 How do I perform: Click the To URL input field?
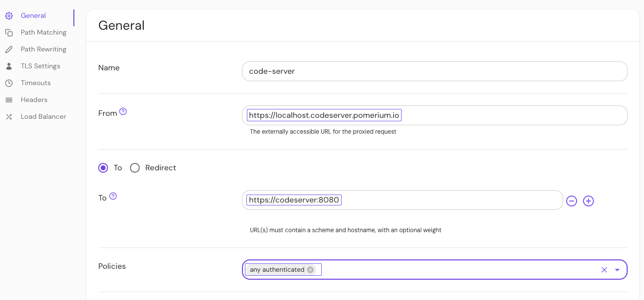[x=403, y=200]
